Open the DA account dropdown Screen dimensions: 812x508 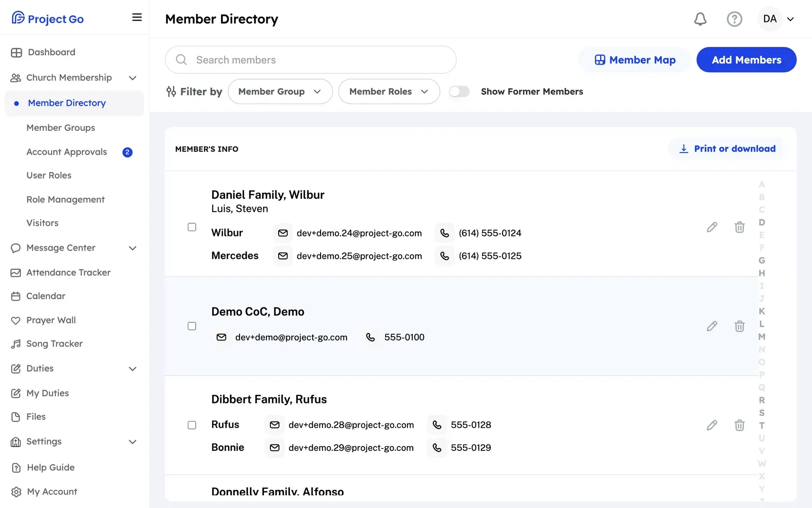[x=777, y=19]
